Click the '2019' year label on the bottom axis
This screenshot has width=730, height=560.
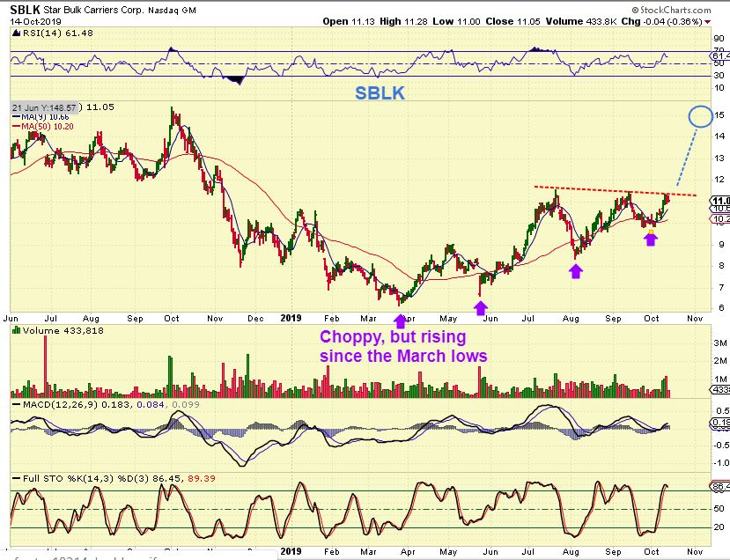coord(291,551)
